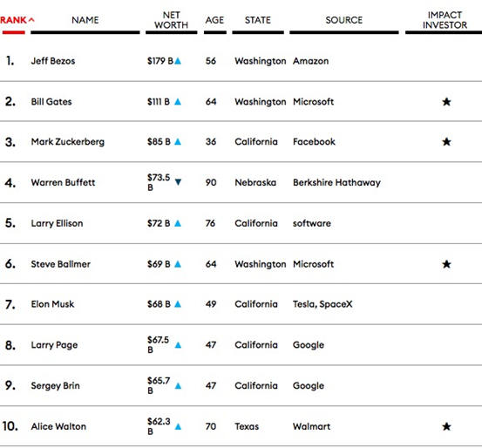Click the up arrow beside Larry Page's $67.5 B

pos(178,345)
